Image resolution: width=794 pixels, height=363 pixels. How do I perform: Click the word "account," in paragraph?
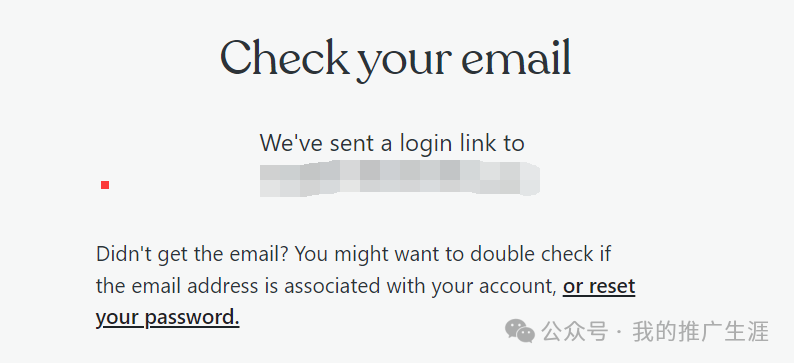[517, 287]
